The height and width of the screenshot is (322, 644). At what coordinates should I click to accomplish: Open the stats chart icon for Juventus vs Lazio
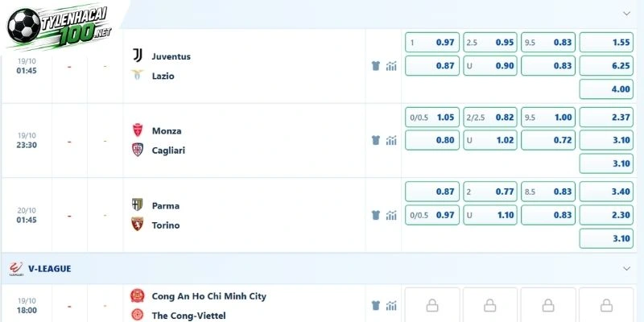coord(391,66)
